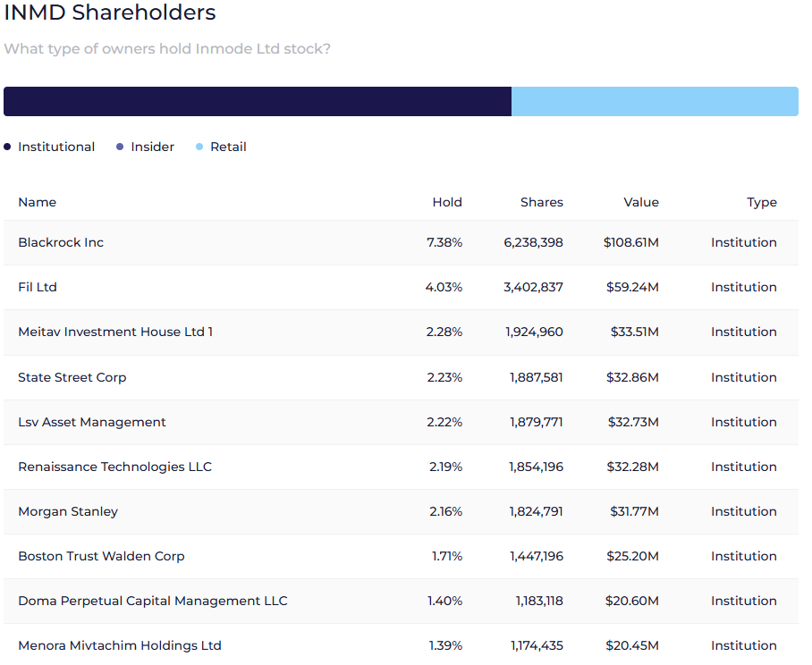812x665 pixels.
Task: Click the 1,879,771 shares cell
Action: 537,422
